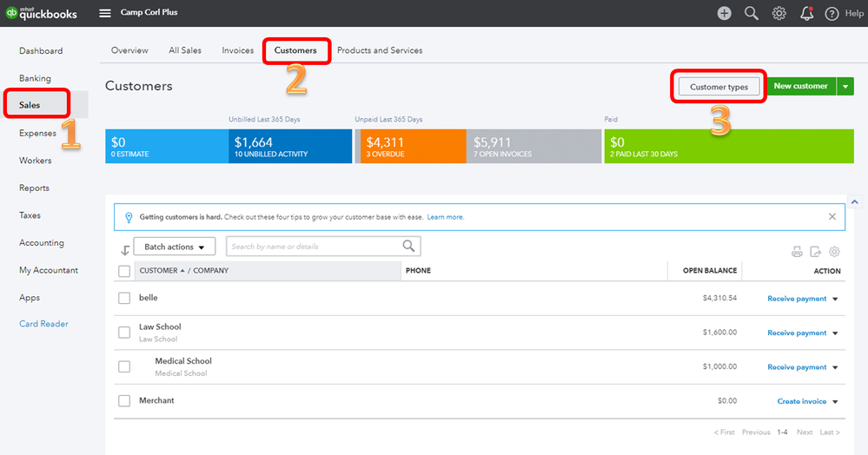Screen dimensions: 868x455
Task: Open Dashboard in the sidebar
Action: (41, 51)
